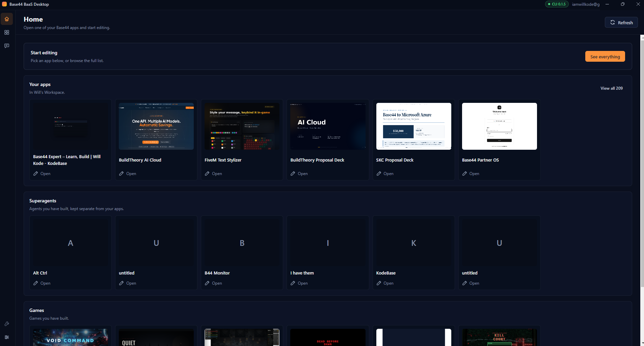Click the 'Start editing' heading

(44, 53)
